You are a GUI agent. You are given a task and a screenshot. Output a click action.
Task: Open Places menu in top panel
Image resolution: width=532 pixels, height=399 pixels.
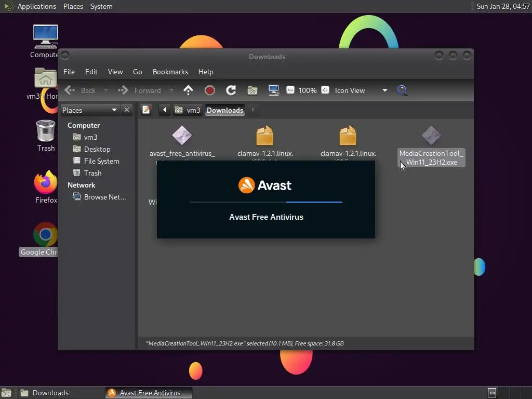point(73,6)
